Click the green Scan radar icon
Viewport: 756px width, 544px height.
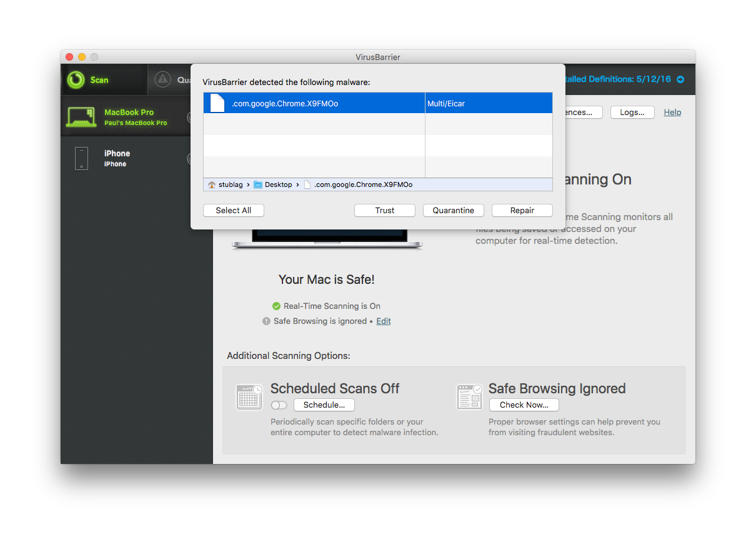pos(76,79)
